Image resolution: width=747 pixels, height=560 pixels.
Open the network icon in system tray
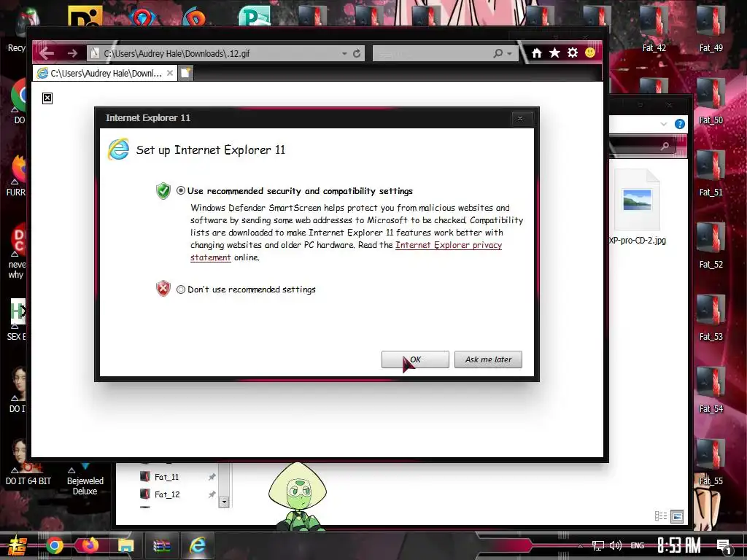coord(598,545)
